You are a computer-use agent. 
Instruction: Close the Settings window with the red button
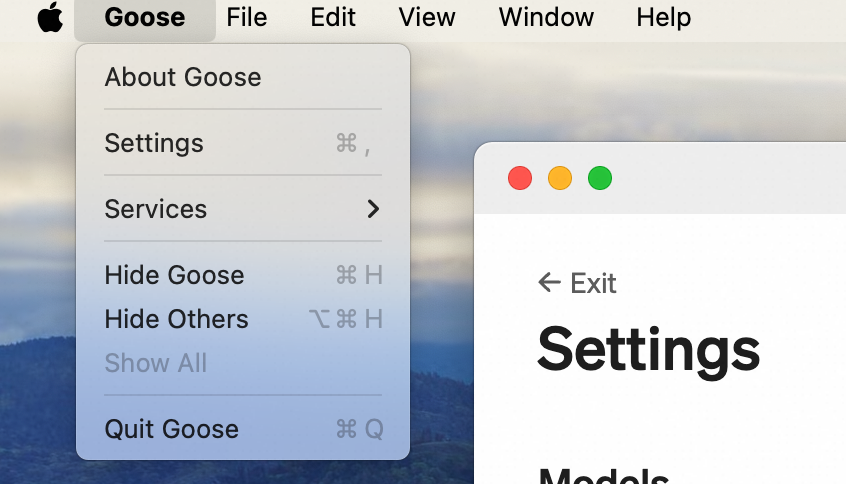click(x=520, y=178)
